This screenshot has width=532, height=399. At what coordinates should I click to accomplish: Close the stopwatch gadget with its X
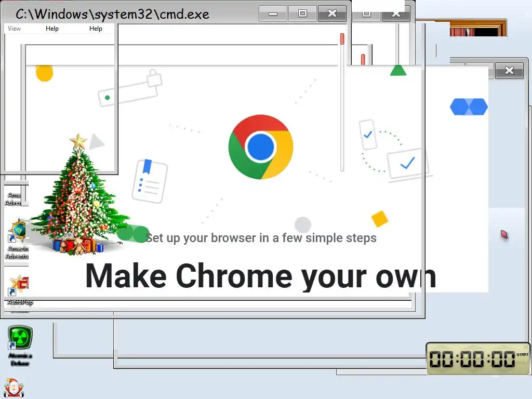(x=526, y=347)
